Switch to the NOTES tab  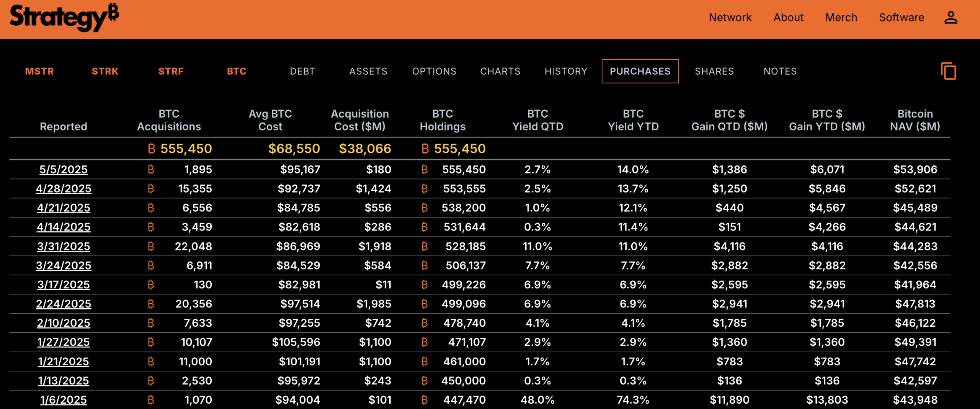780,71
